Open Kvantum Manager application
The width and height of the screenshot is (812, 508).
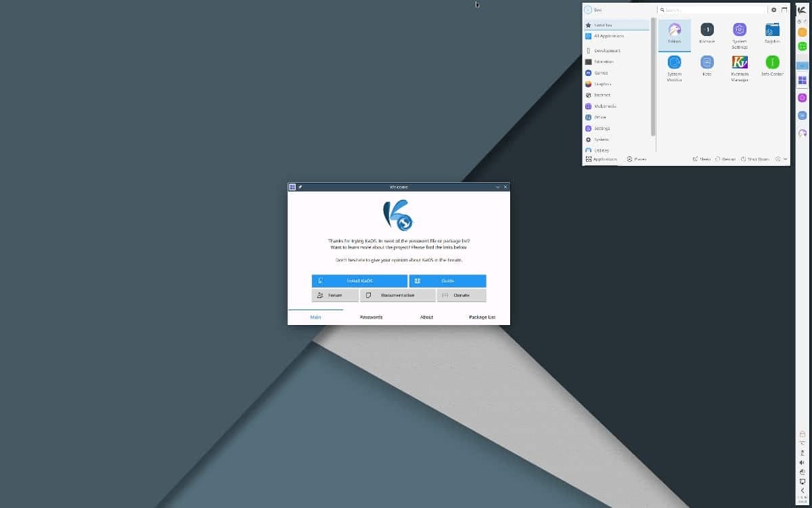click(740, 66)
